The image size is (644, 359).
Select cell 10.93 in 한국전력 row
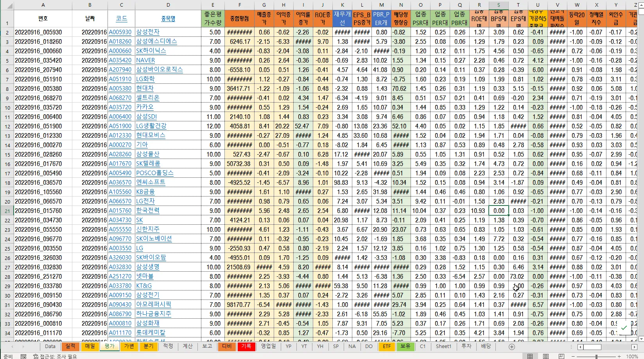[479, 211]
